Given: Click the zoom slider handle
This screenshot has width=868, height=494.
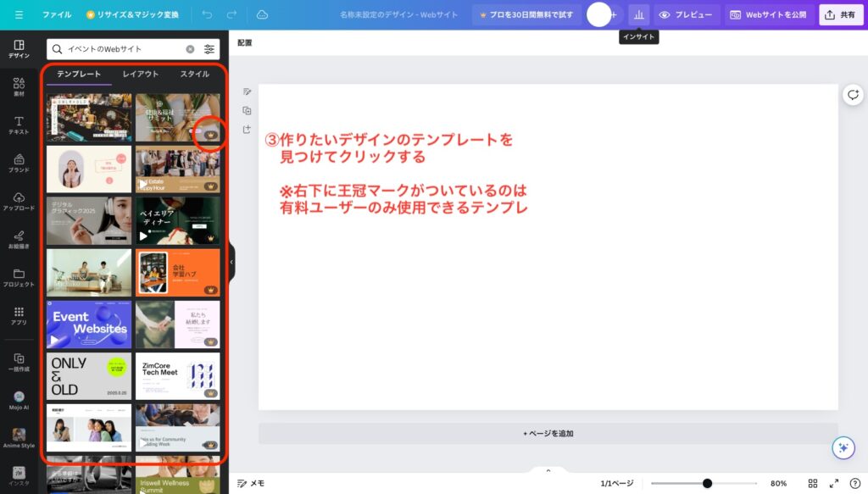Looking at the screenshot, I should pyautogui.click(x=707, y=484).
